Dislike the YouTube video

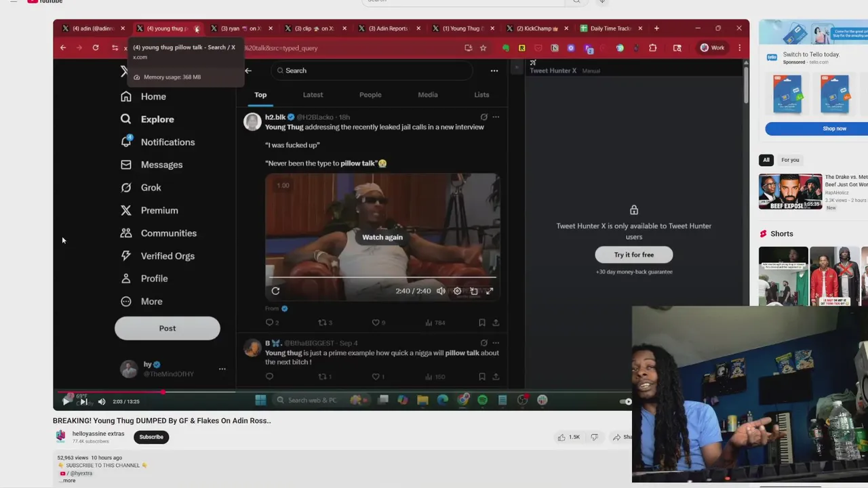pyautogui.click(x=594, y=437)
